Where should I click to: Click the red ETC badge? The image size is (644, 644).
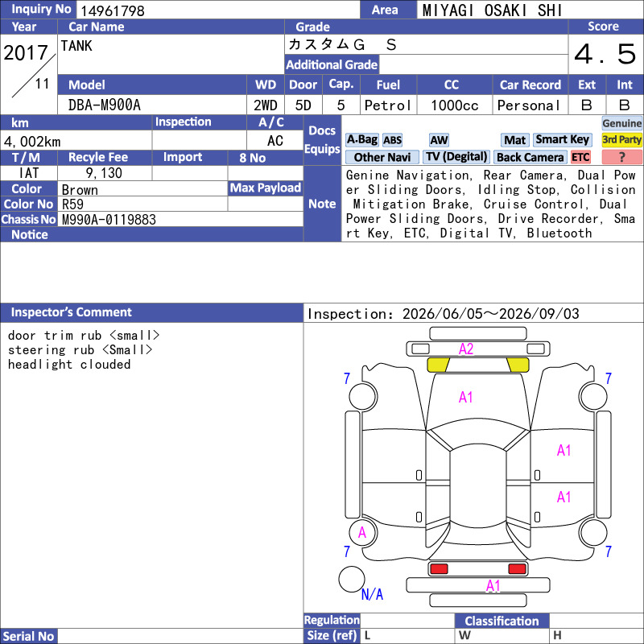[x=580, y=157]
